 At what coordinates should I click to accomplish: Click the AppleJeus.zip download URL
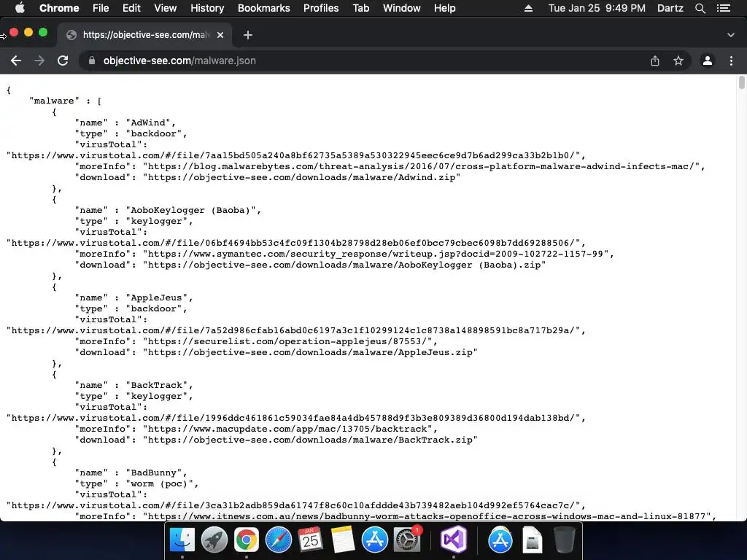coord(310,353)
